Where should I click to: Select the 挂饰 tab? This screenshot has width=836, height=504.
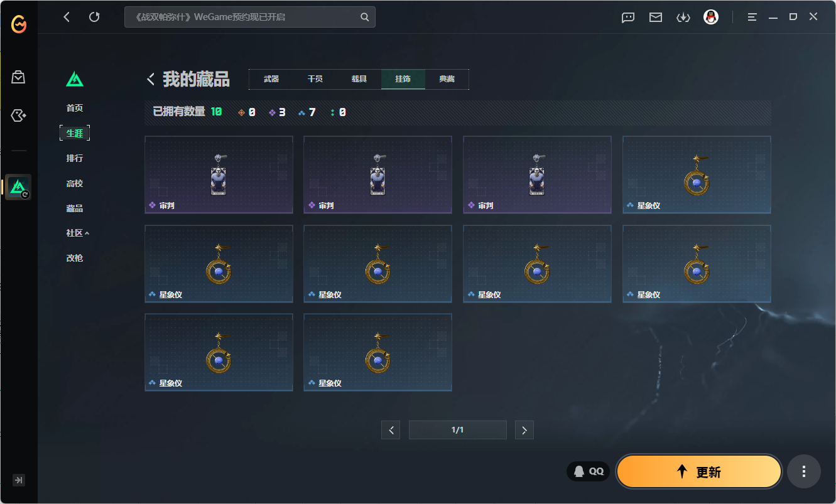[x=403, y=79]
